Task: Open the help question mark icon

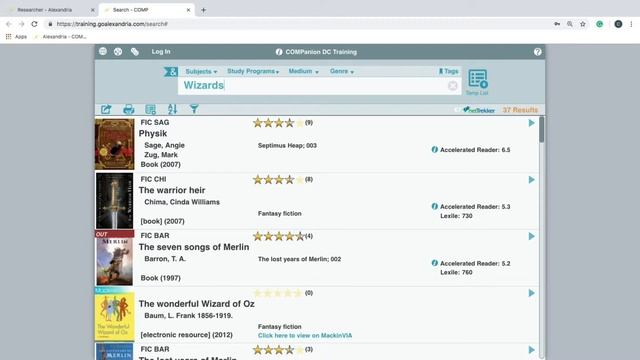Action: (538, 52)
